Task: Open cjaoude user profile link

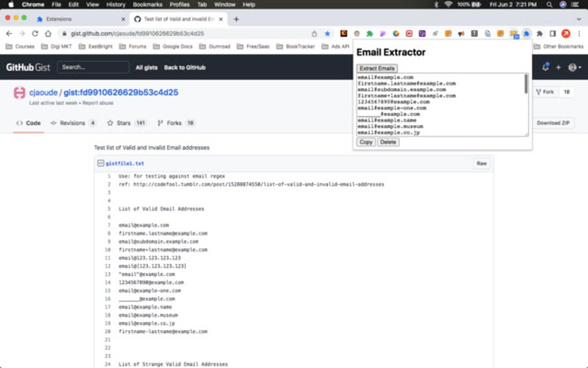Action: click(x=43, y=93)
